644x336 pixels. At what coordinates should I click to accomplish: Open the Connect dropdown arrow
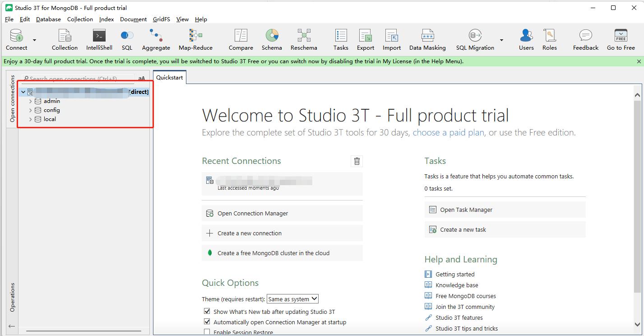coord(35,40)
